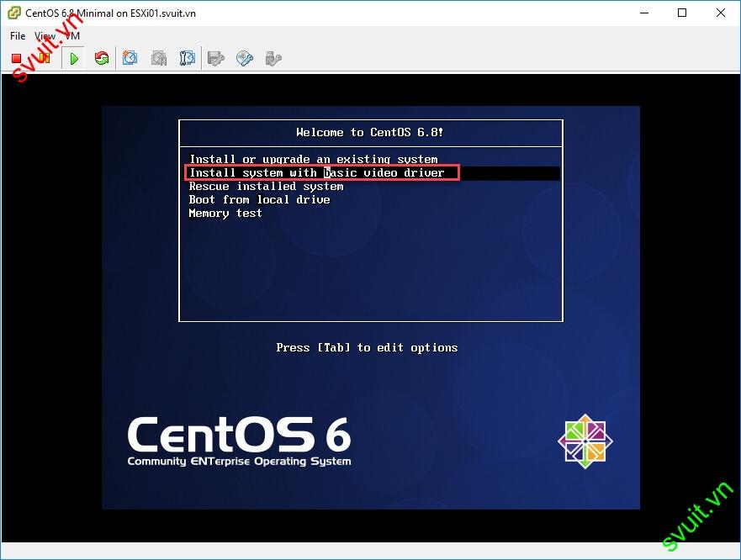Click the green Power On play button
Viewport: 741px width, 560px height.
coord(74,59)
